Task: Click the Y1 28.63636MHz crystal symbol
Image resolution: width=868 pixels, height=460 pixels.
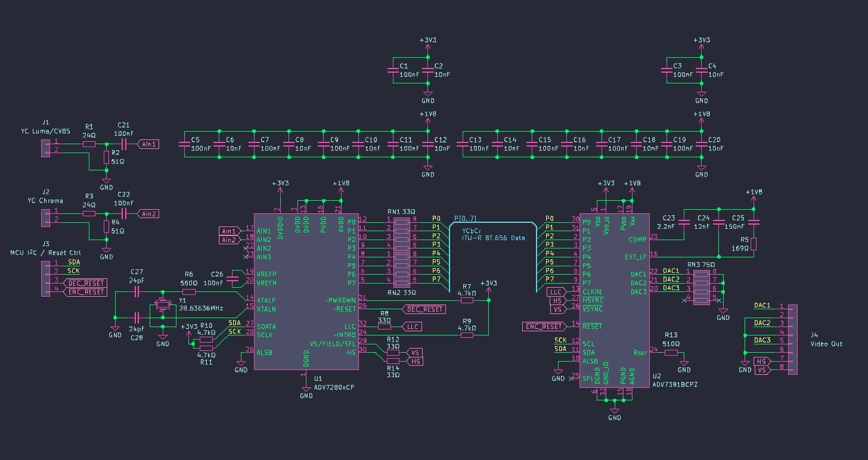Action: click(x=162, y=305)
